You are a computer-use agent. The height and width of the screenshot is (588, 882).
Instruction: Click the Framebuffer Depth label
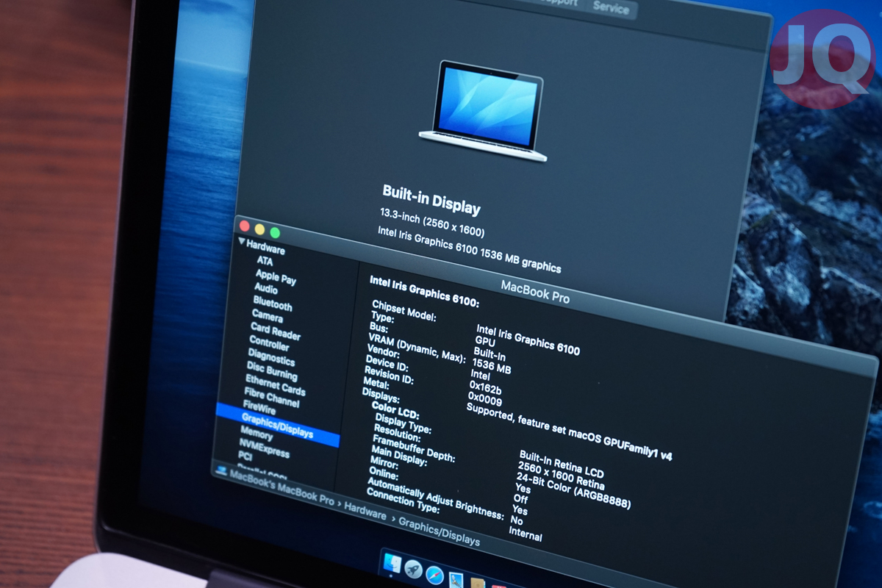(414, 448)
